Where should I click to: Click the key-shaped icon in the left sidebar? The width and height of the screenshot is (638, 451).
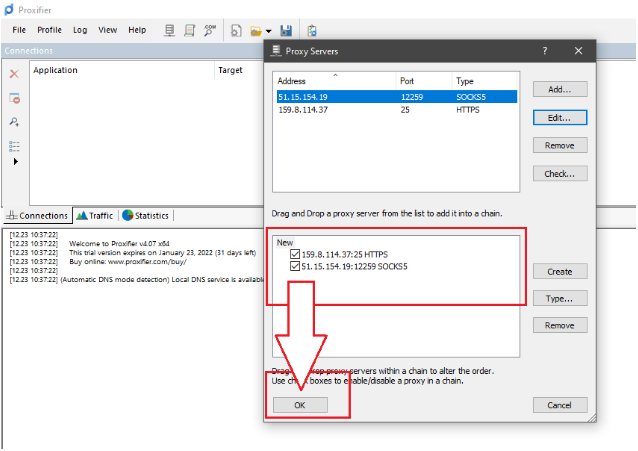14,122
